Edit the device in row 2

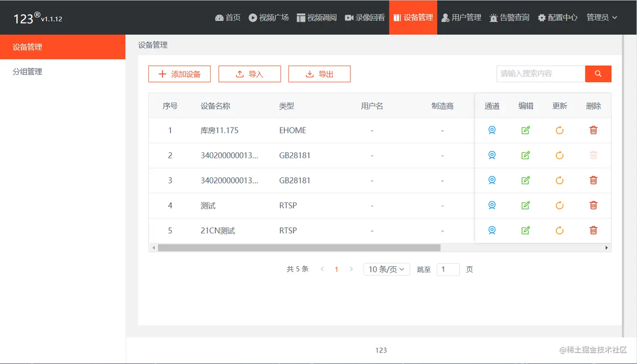pos(525,155)
